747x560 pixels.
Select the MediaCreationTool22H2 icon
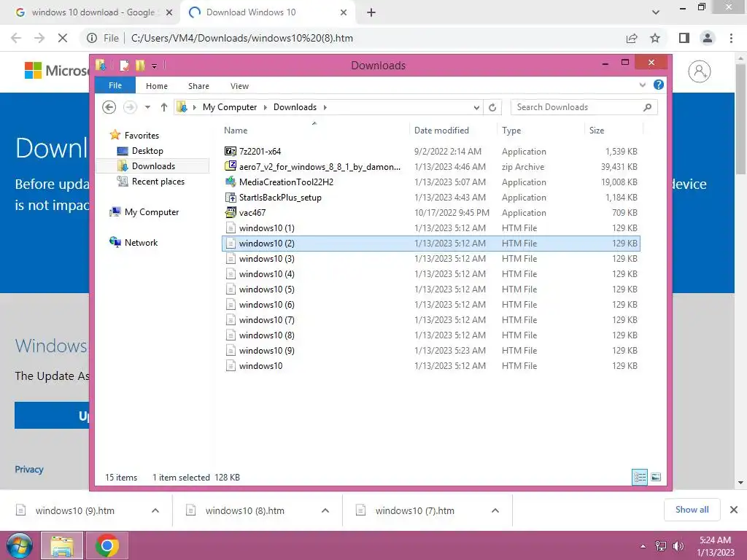click(x=231, y=182)
